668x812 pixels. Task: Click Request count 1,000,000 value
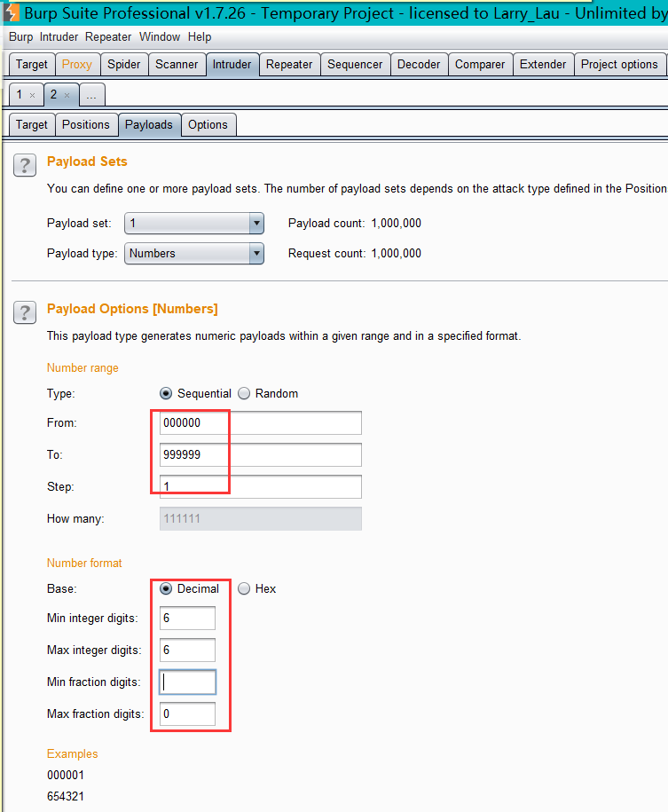click(397, 253)
